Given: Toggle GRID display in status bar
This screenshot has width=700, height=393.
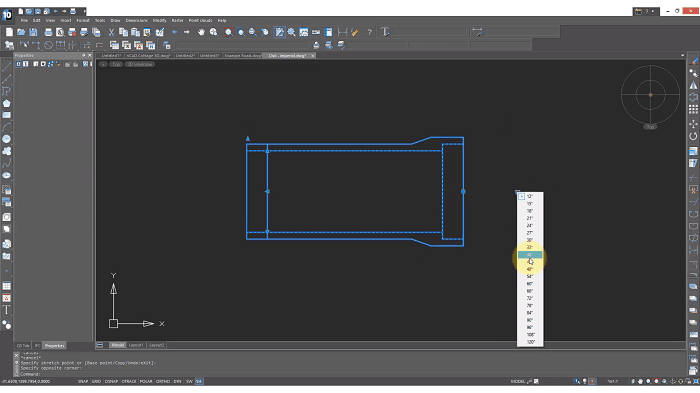Looking at the screenshot, I should [x=96, y=381].
